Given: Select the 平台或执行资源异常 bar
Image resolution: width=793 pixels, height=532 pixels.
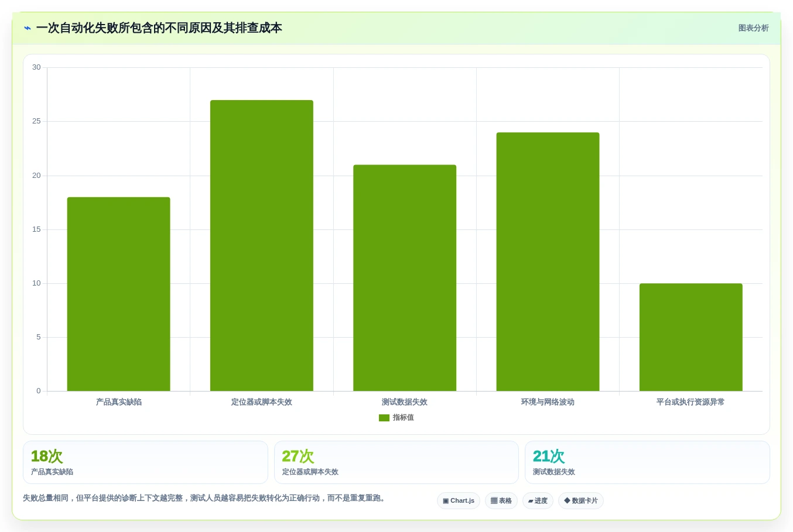Looking at the screenshot, I should point(691,337).
